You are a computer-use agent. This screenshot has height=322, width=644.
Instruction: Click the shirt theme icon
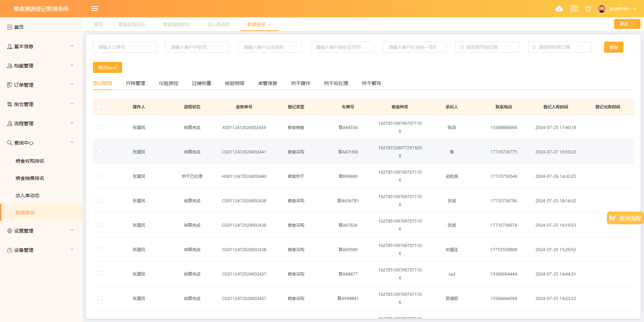tap(588, 9)
